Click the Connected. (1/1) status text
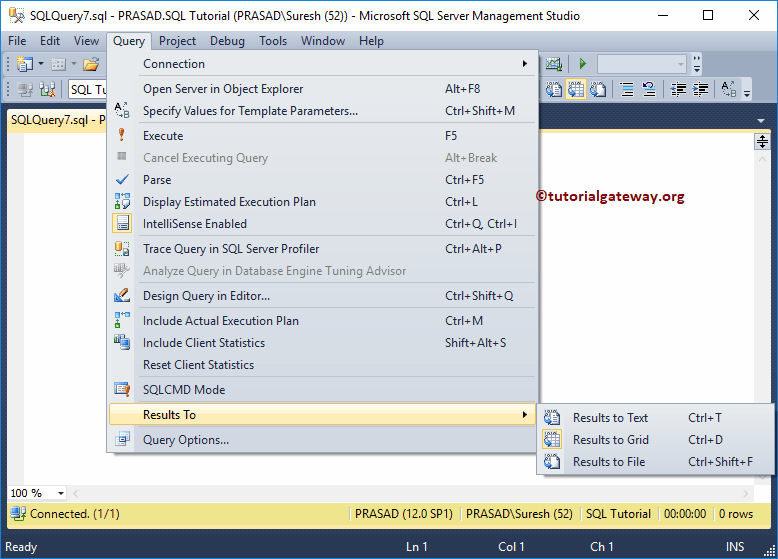Screen dimensions: 778x559 (74, 514)
